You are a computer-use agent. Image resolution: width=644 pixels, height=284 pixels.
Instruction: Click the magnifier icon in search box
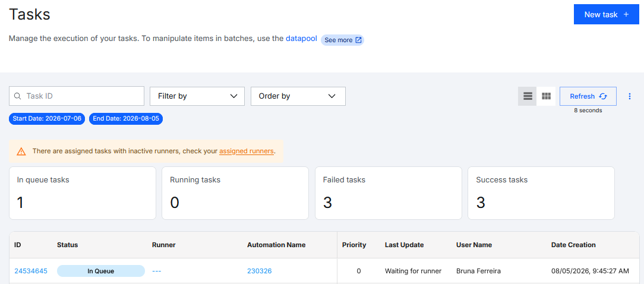coord(17,96)
